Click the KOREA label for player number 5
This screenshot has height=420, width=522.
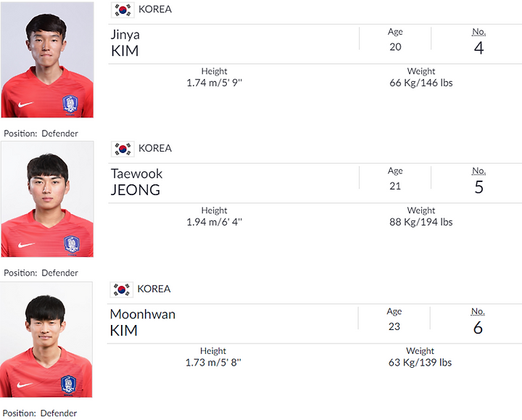[155, 148]
